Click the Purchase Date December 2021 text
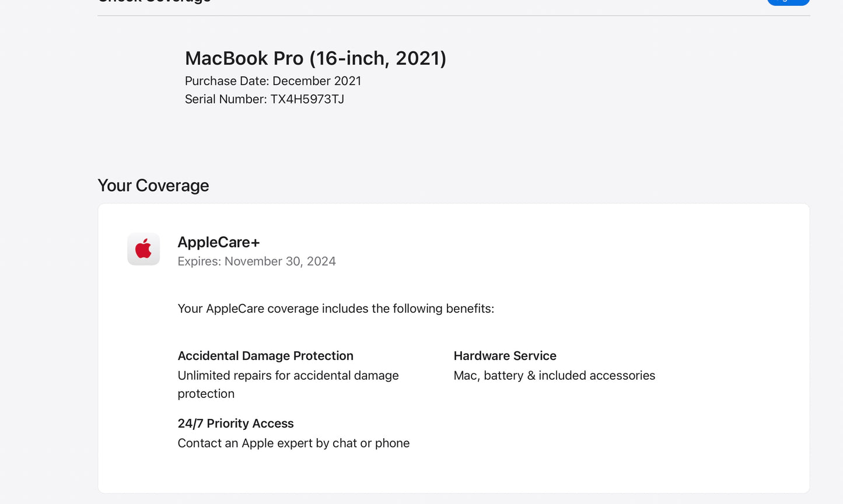 [x=272, y=80]
